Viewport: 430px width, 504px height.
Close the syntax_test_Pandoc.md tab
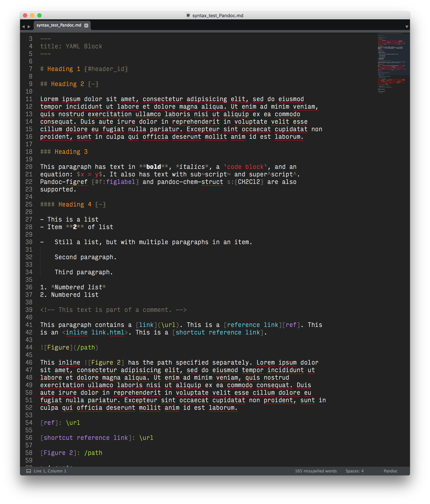point(86,25)
